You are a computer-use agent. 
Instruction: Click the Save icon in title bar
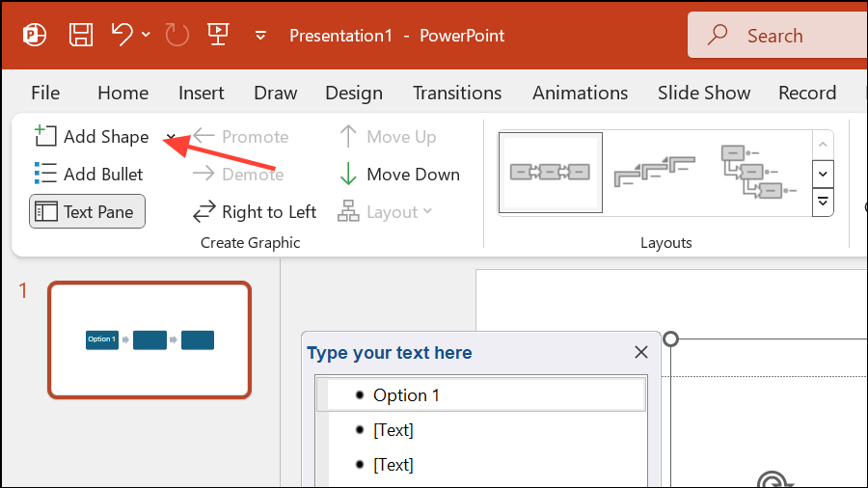tap(83, 36)
